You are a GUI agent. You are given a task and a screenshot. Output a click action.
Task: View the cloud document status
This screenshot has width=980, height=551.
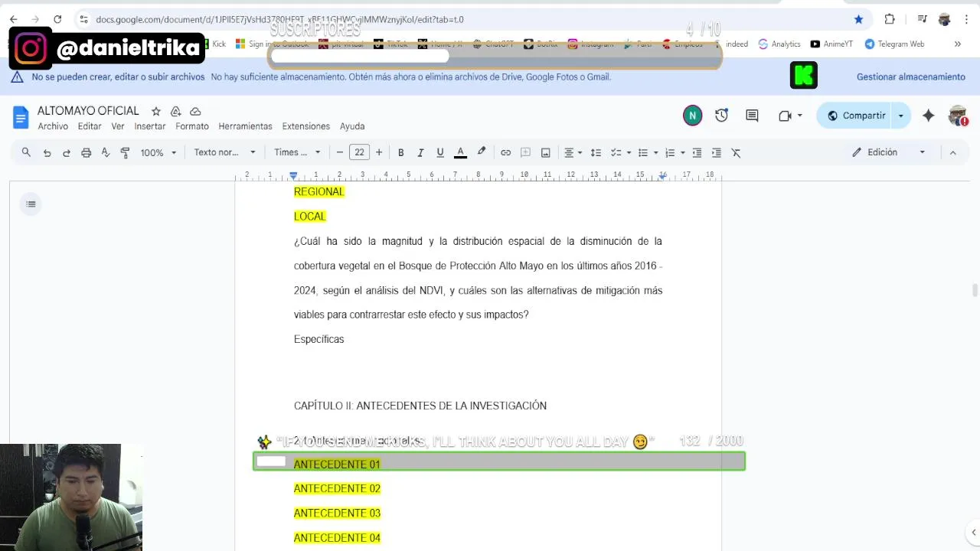point(195,111)
